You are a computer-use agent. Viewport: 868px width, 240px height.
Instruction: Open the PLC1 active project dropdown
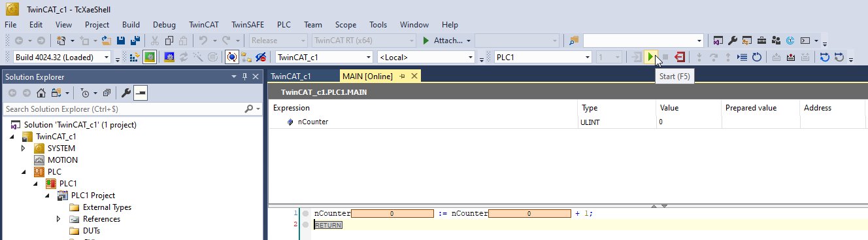pyautogui.click(x=588, y=57)
